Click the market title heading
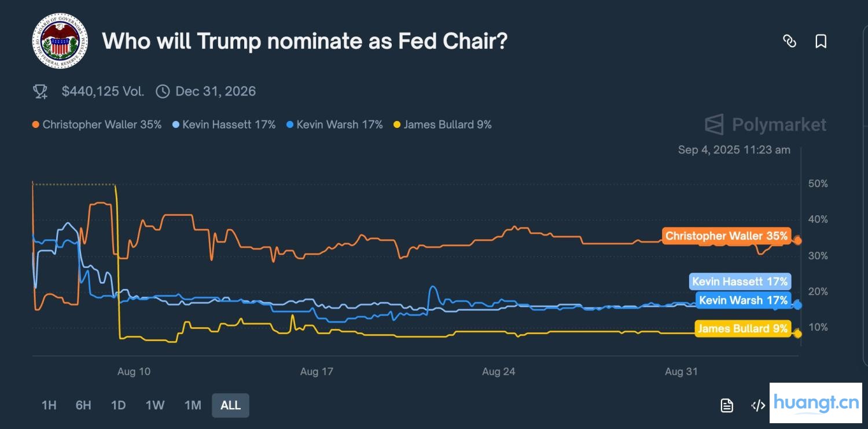 (304, 41)
